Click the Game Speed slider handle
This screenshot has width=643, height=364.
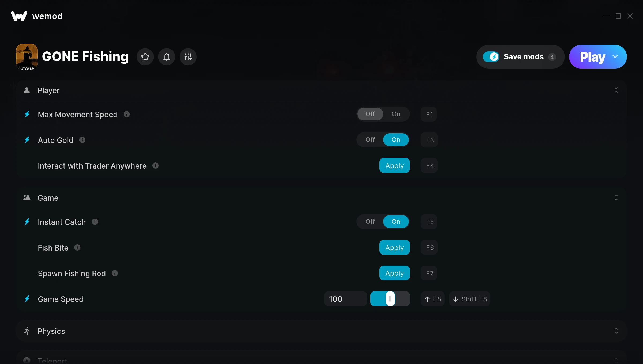[x=390, y=299]
